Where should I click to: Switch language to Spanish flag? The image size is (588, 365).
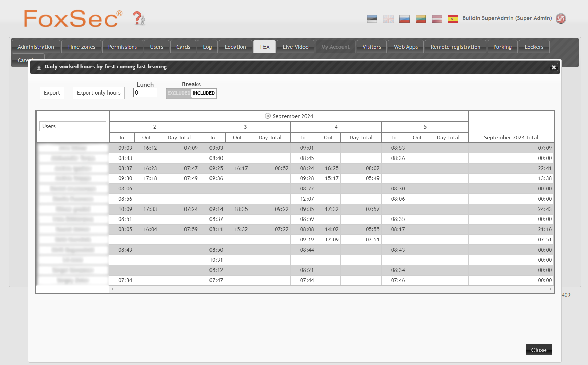[x=453, y=19]
